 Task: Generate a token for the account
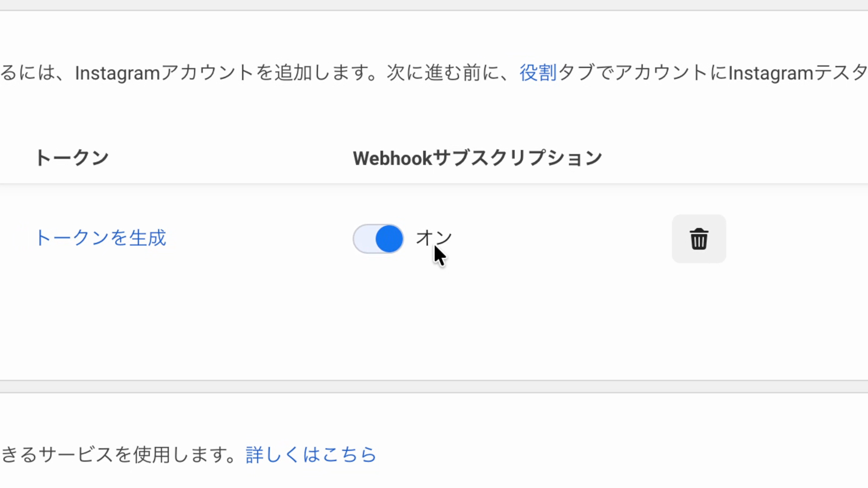point(101,238)
